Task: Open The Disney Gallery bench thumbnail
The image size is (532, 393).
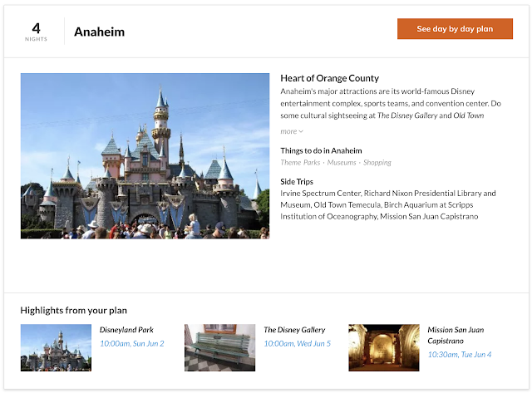Action: (219, 347)
